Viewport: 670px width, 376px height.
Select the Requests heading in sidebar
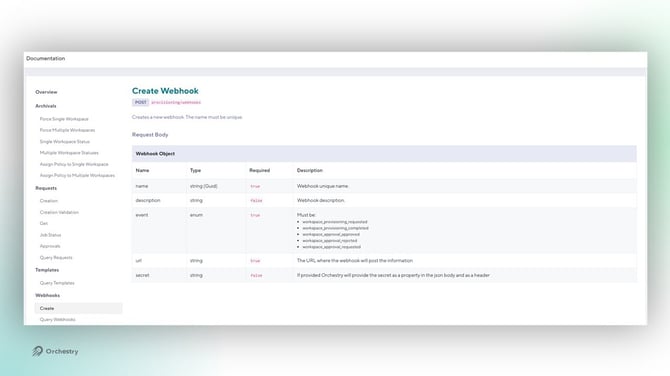(x=46, y=188)
